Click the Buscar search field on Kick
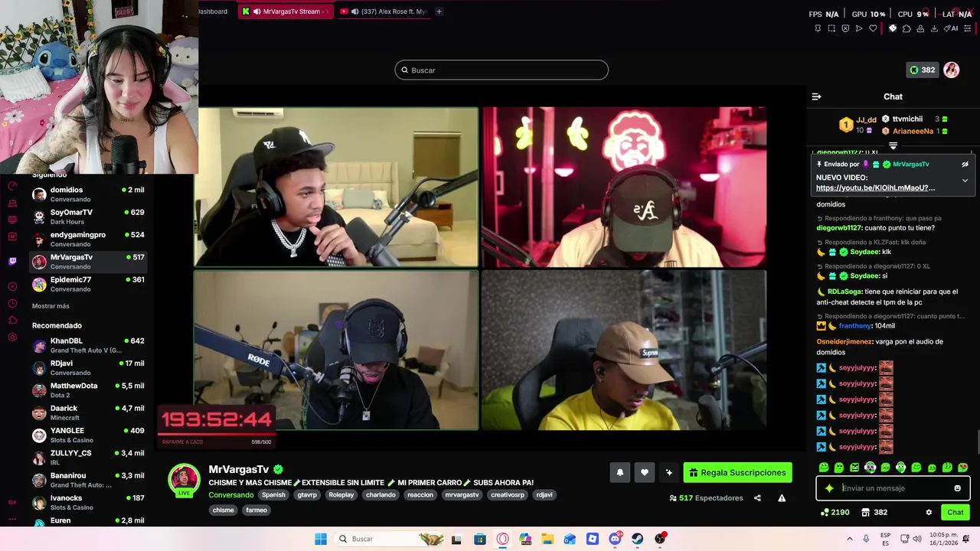The height and width of the screenshot is (551, 980). (501, 70)
